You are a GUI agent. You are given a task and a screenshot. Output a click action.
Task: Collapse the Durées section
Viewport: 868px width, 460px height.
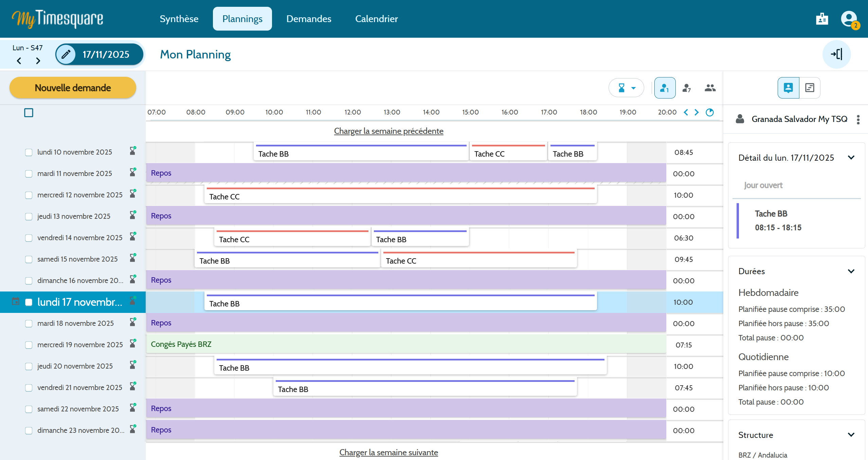(x=851, y=271)
